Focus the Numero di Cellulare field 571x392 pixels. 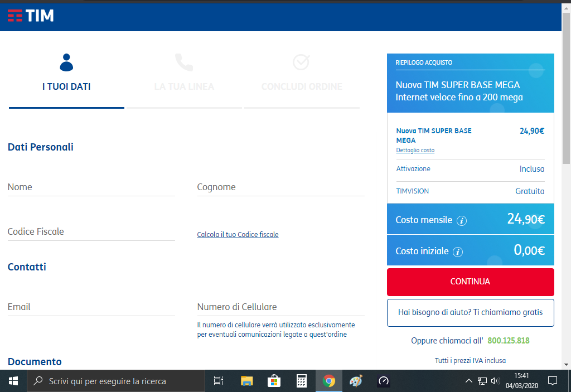click(x=281, y=307)
